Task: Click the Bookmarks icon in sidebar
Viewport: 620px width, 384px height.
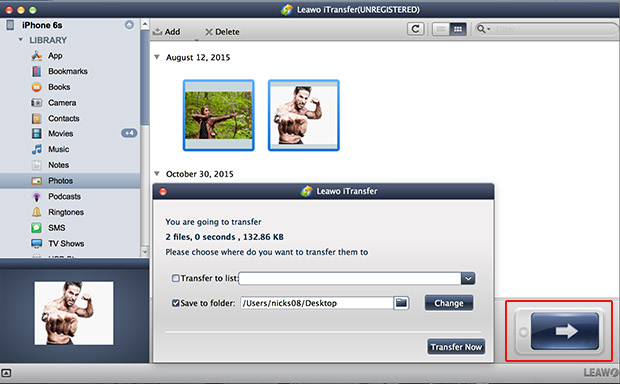Action: click(x=36, y=71)
